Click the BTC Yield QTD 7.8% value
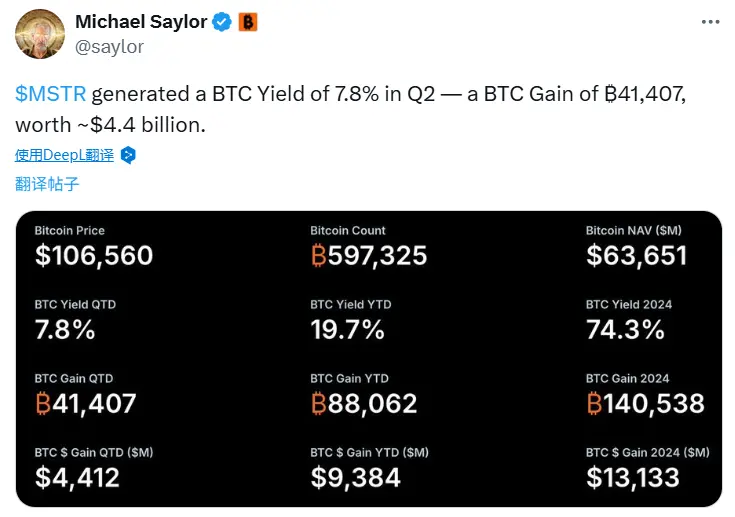This screenshot has height=517, width=735. click(x=65, y=329)
